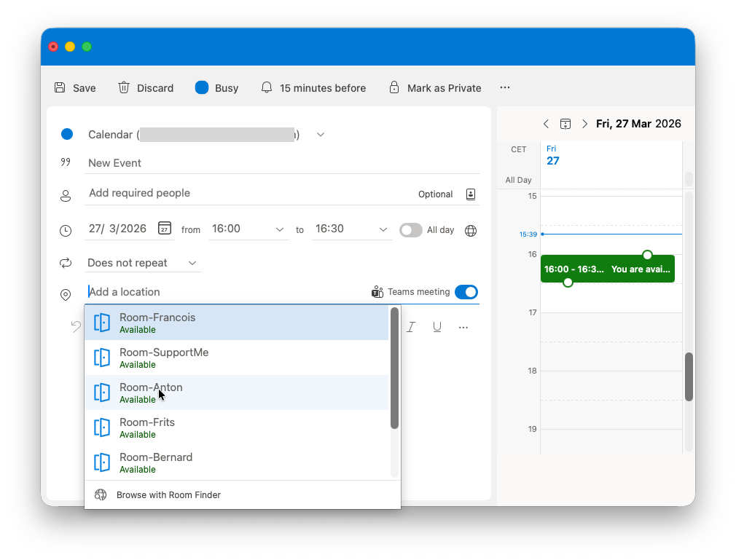Open the Busy status selector
The height and width of the screenshot is (560, 736).
(x=217, y=87)
